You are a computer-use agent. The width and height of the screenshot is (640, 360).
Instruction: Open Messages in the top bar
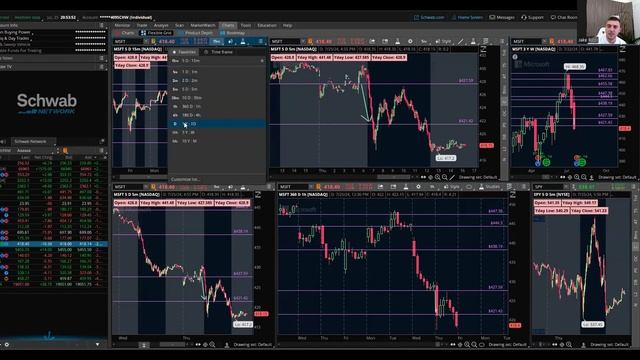tap(502, 18)
